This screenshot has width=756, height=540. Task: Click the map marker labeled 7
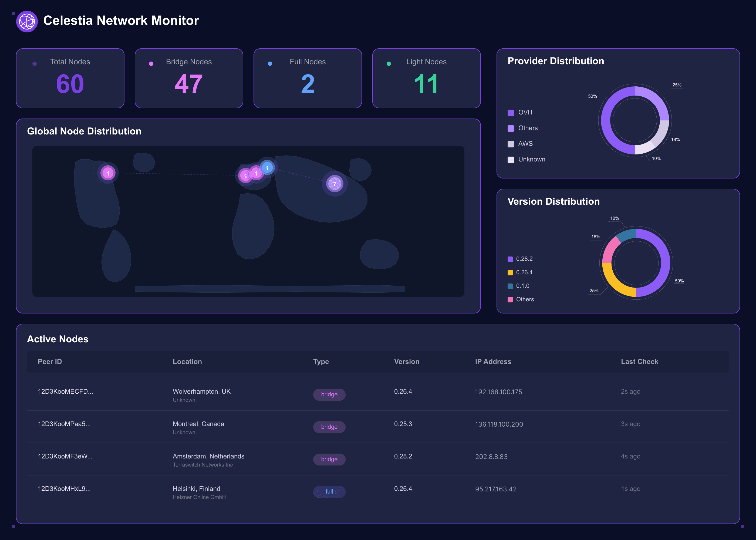[335, 184]
